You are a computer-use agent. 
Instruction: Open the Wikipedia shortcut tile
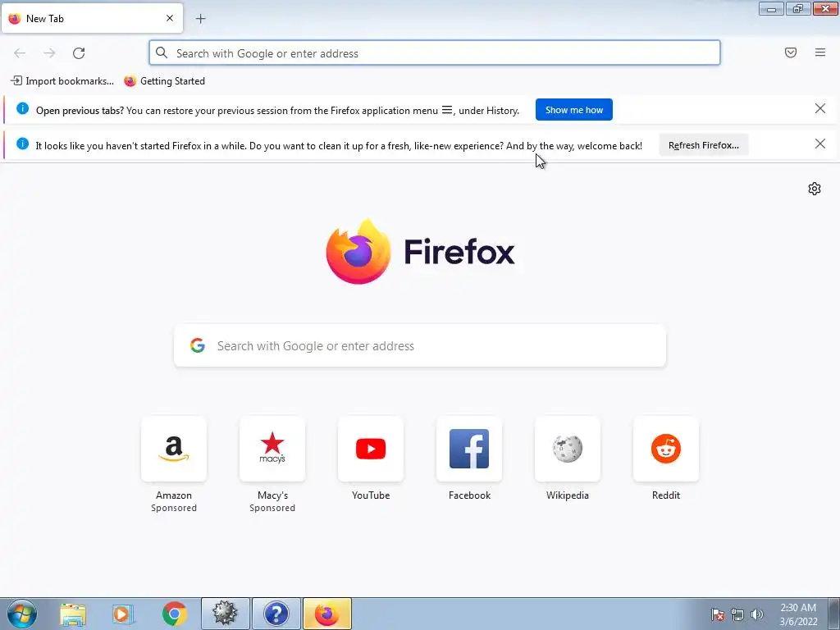[568, 449]
